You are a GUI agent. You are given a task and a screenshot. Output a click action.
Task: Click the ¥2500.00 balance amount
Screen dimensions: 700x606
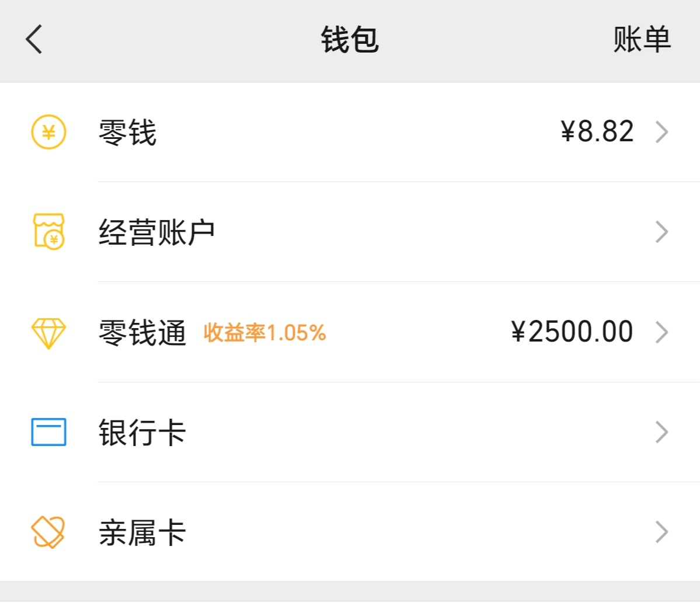pos(572,332)
